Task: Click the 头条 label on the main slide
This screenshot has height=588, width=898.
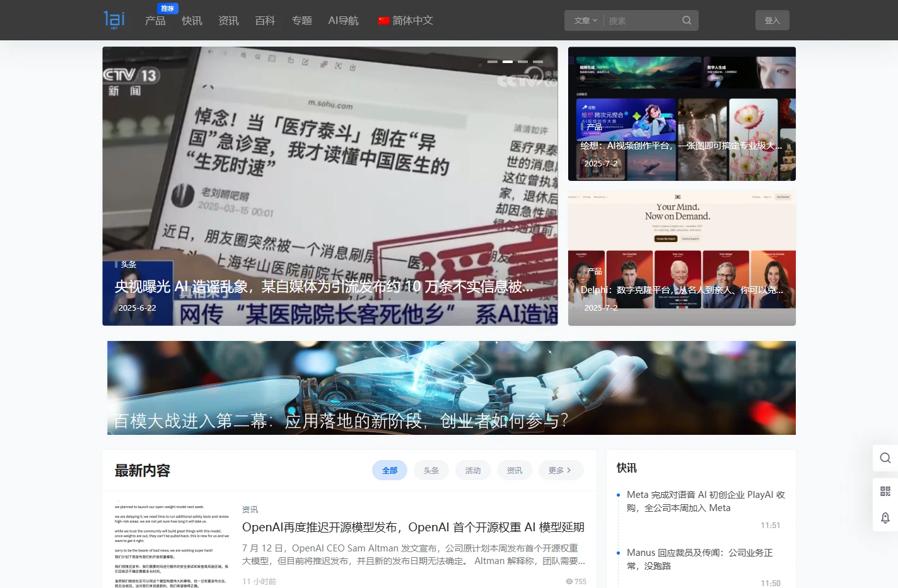Action: pyautogui.click(x=128, y=265)
